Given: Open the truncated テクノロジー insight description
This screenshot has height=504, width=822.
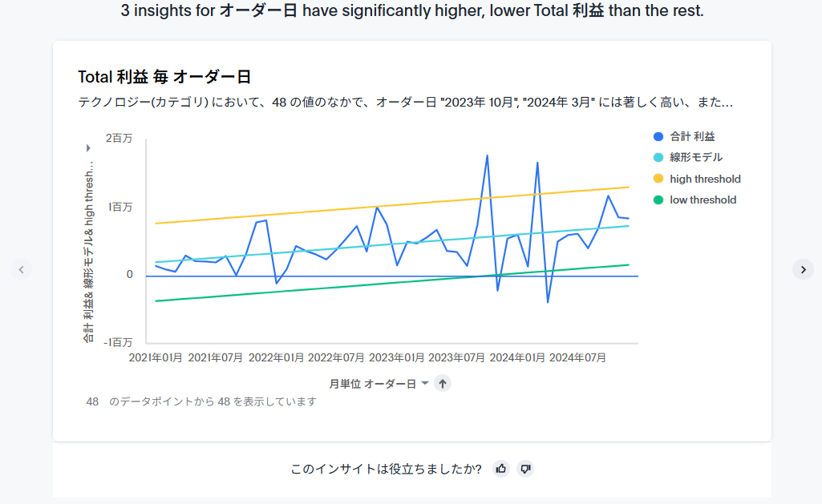Looking at the screenshot, I should point(405,103).
